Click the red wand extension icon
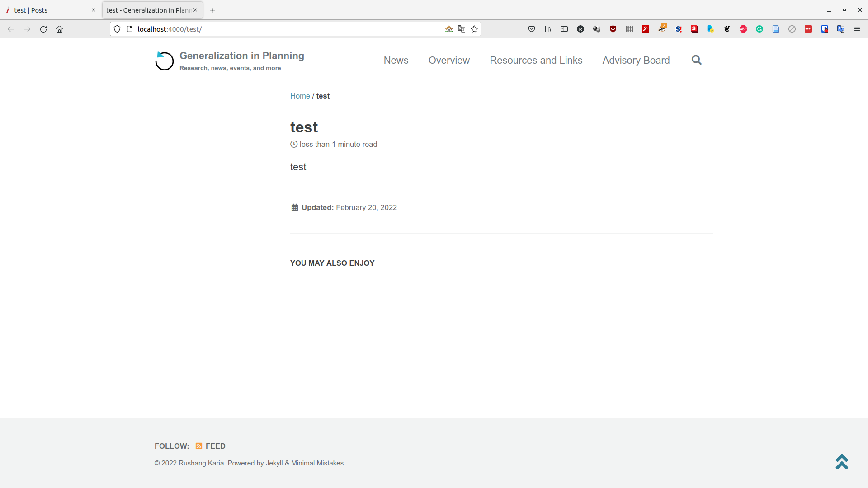Viewport: 868px width, 488px height. click(646, 29)
